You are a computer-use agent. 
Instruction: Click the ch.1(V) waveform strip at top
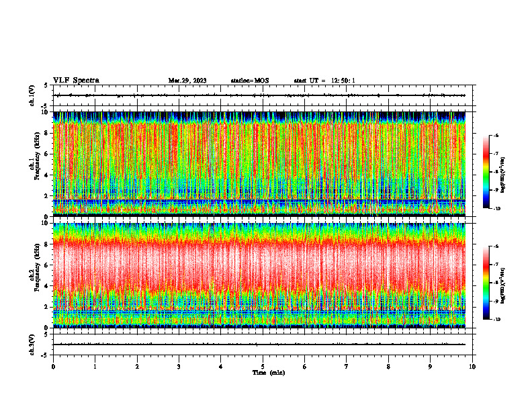tap(263, 95)
